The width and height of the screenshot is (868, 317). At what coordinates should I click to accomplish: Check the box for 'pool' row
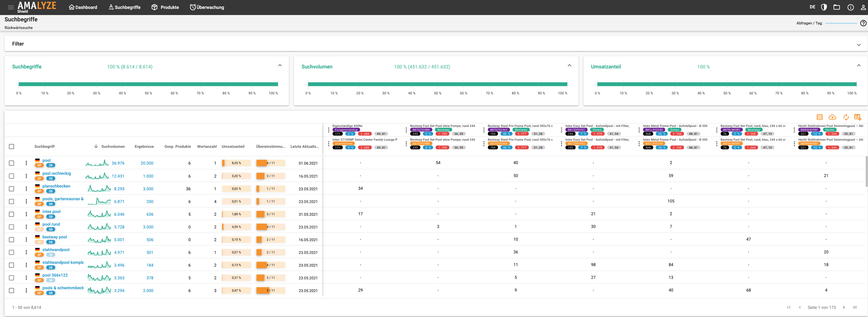(x=11, y=163)
